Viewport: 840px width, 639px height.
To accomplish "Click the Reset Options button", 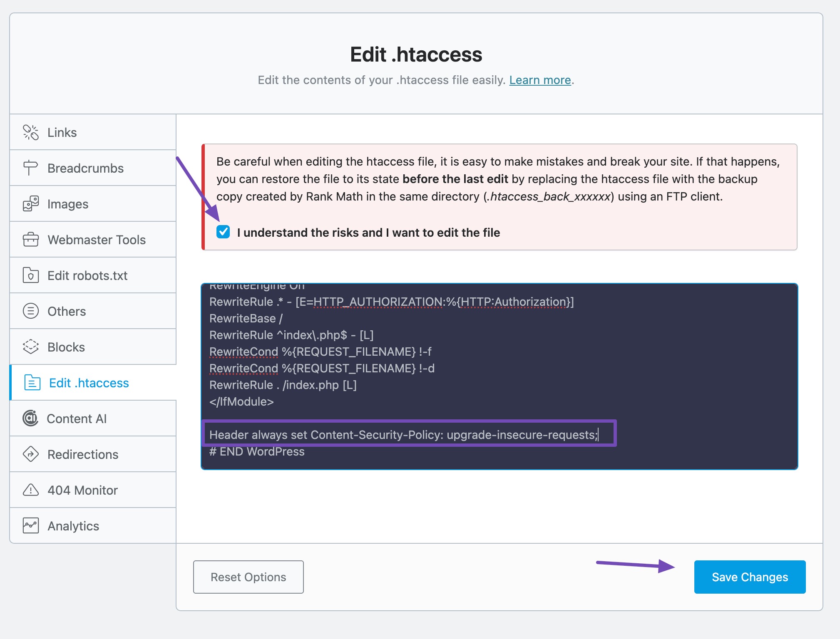I will (248, 577).
